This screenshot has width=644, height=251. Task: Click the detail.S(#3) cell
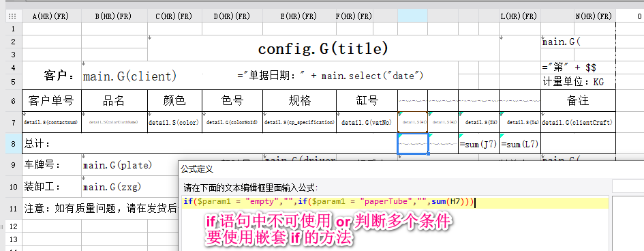coord(479,122)
